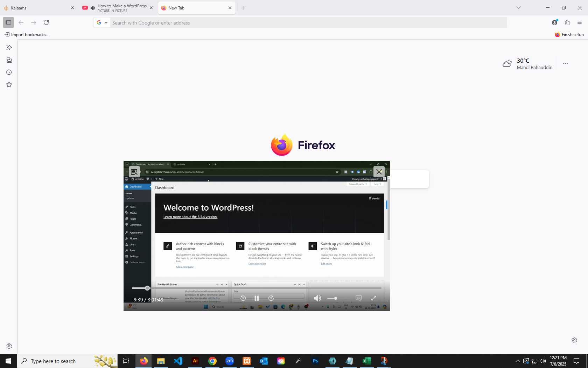Mute the YouTube tab audio
This screenshot has height=368, width=588.
[92, 8]
